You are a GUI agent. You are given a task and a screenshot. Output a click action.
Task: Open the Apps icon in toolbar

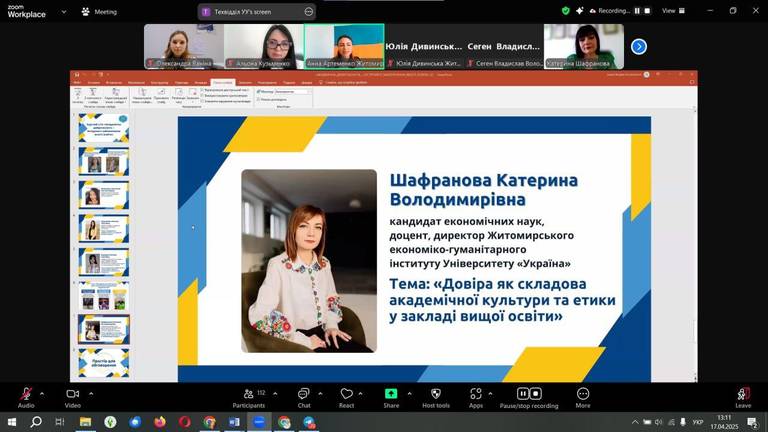[x=476, y=394]
